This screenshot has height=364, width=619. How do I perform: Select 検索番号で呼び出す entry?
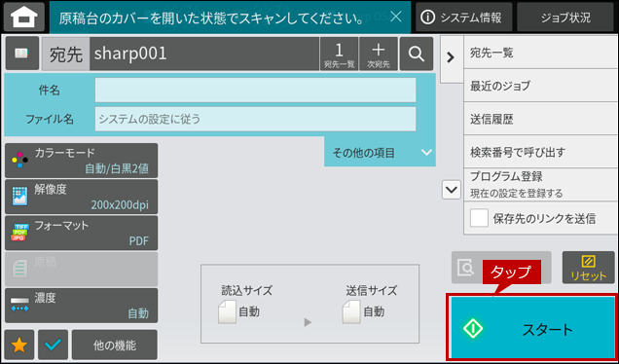point(540,152)
